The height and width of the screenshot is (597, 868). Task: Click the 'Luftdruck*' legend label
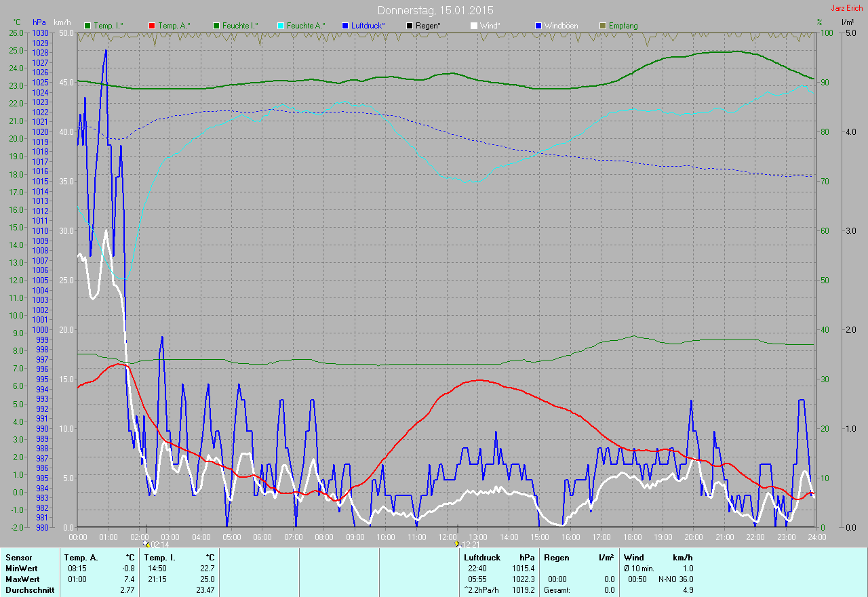pyautogui.click(x=368, y=26)
